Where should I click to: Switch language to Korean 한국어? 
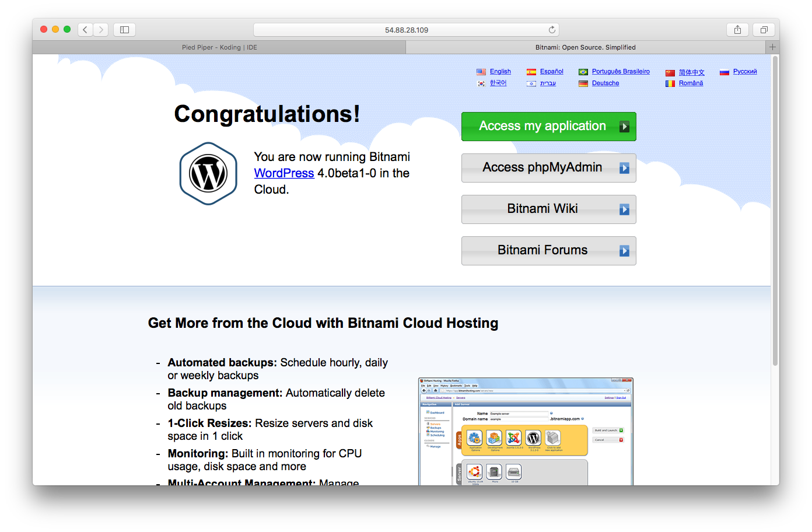pos(498,83)
